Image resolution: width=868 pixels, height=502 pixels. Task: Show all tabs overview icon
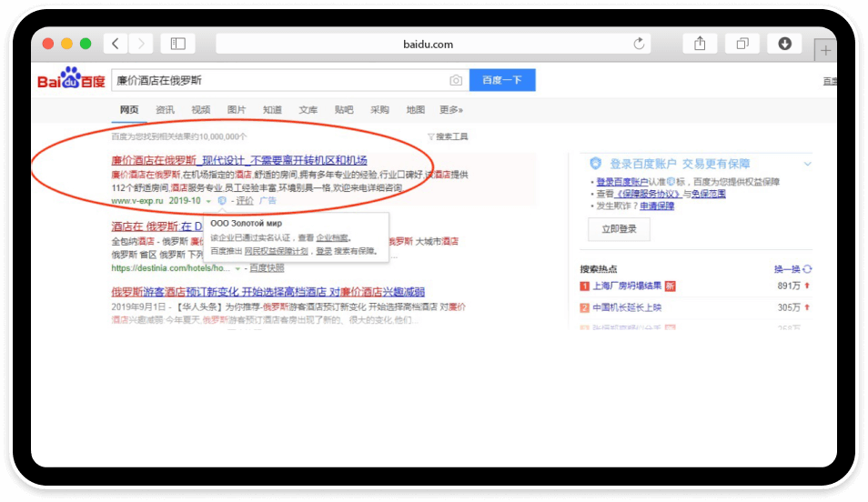[742, 44]
